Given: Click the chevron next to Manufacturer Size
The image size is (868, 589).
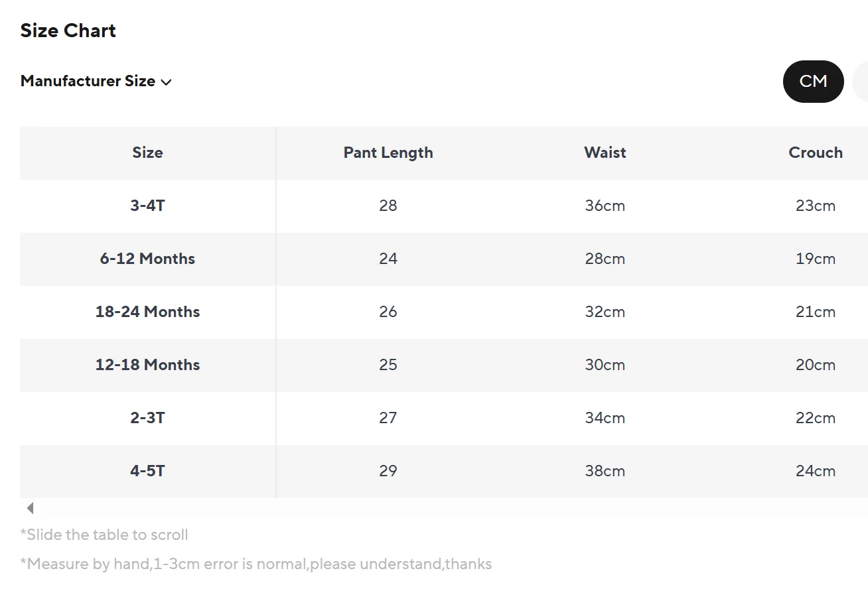Looking at the screenshot, I should [x=166, y=82].
